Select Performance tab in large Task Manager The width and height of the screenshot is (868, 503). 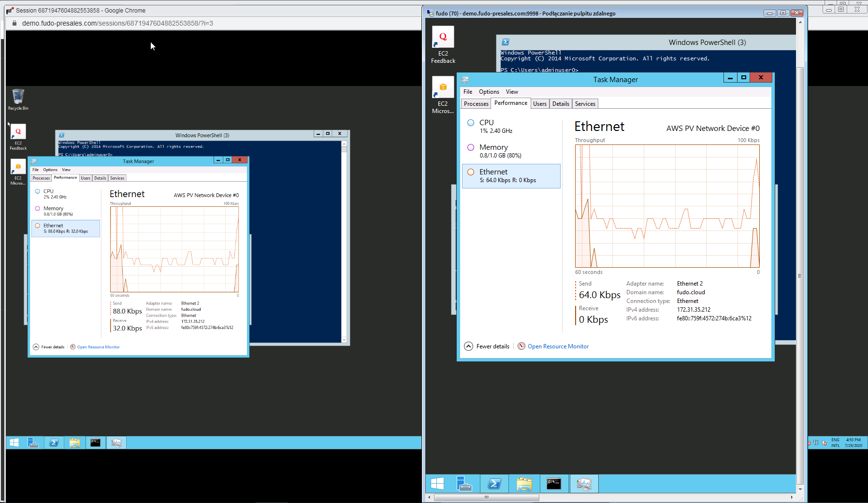click(x=511, y=103)
